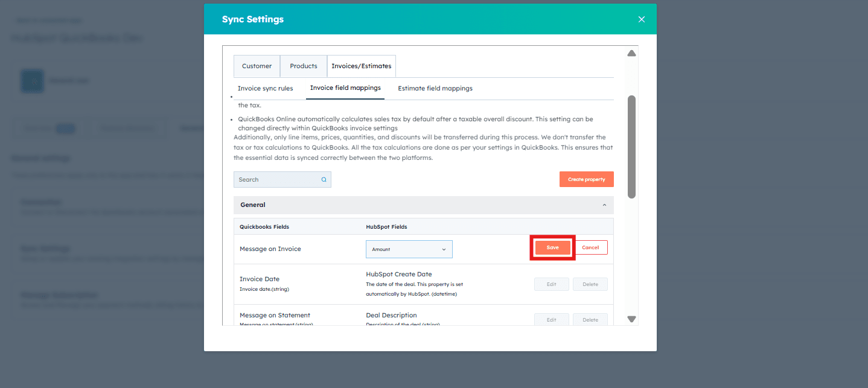
Task: Click the Create property button
Action: 587,179
